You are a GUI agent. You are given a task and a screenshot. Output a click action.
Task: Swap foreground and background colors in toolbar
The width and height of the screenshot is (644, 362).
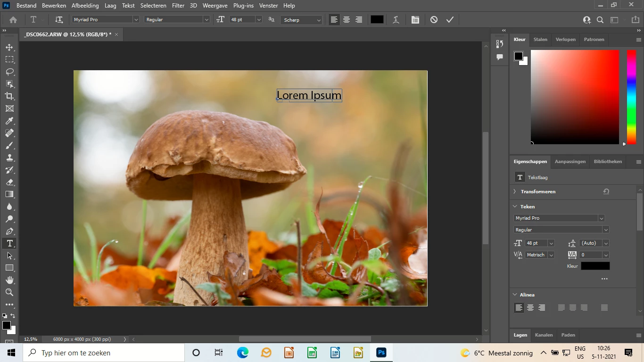click(x=13, y=316)
